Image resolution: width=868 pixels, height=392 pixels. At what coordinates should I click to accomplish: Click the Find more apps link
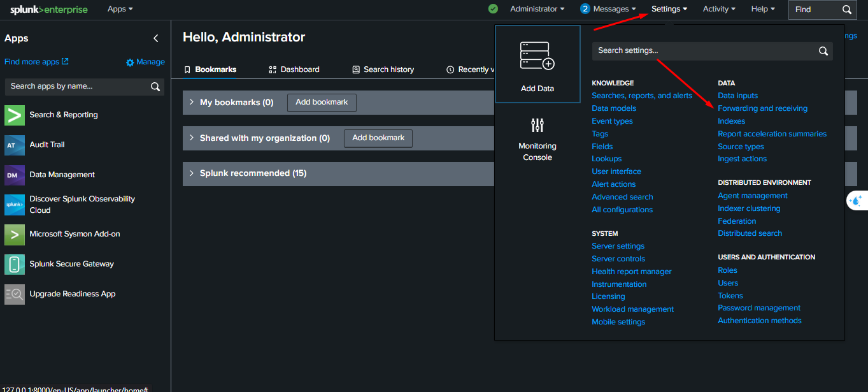(31, 61)
